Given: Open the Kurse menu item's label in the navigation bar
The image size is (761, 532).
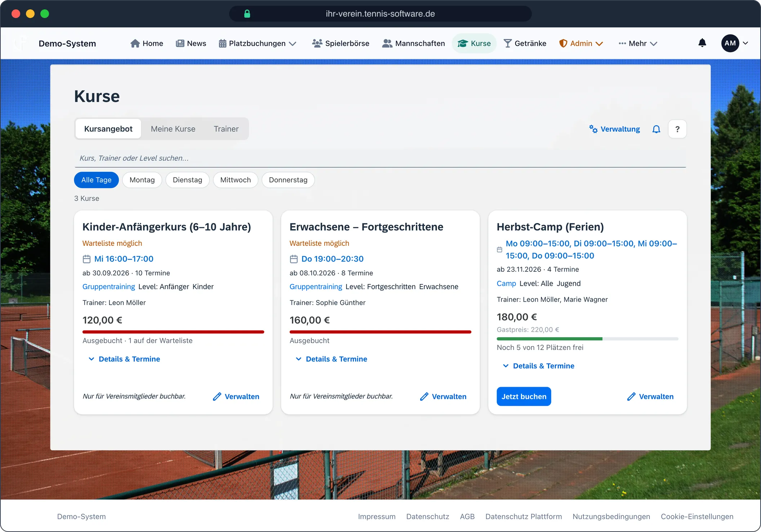Looking at the screenshot, I should pos(481,43).
